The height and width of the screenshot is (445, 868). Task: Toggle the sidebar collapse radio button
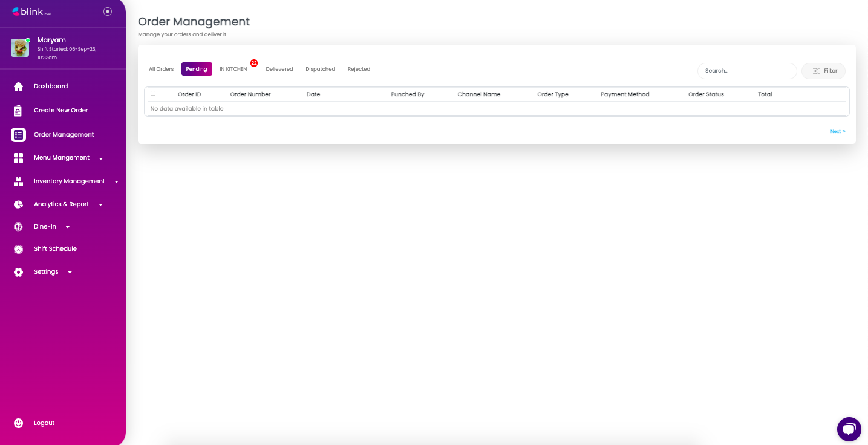[108, 11]
